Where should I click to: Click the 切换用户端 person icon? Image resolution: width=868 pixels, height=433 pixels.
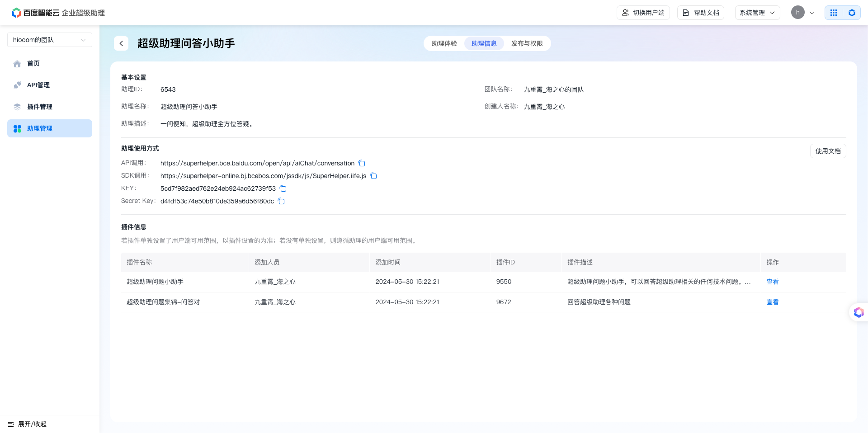click(x=625, y=13)
